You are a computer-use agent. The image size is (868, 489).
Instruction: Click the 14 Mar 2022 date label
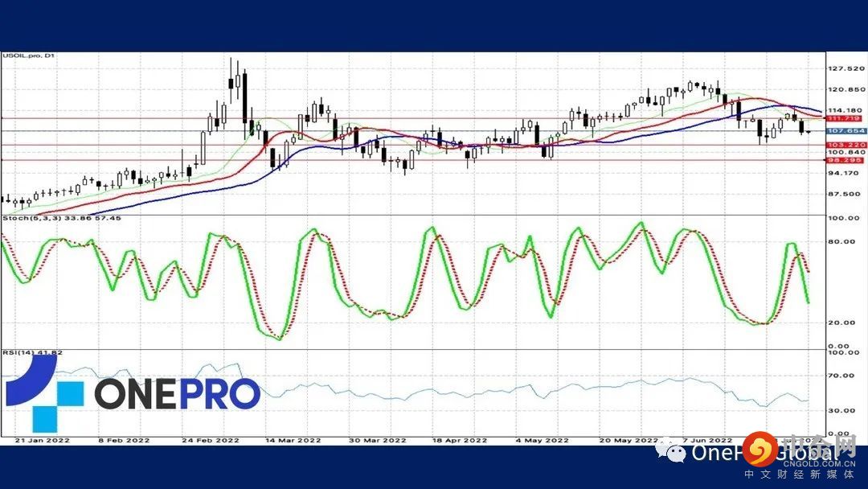(293, 440)
